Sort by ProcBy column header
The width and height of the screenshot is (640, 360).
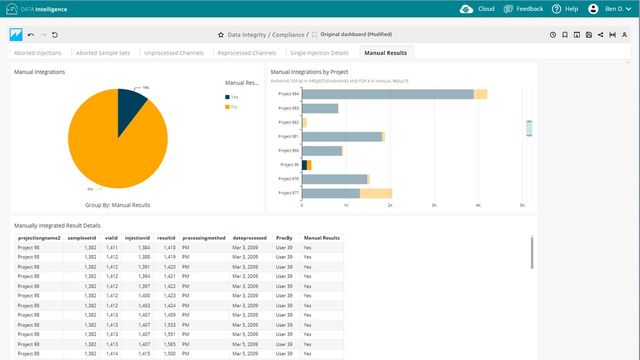[284, 238]
